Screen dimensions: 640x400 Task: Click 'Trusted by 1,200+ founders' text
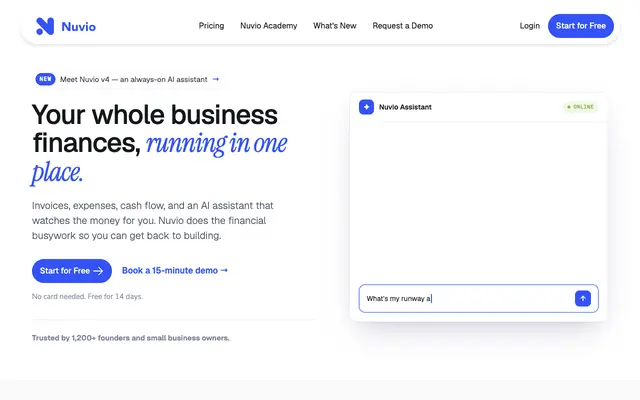point(131,338)
